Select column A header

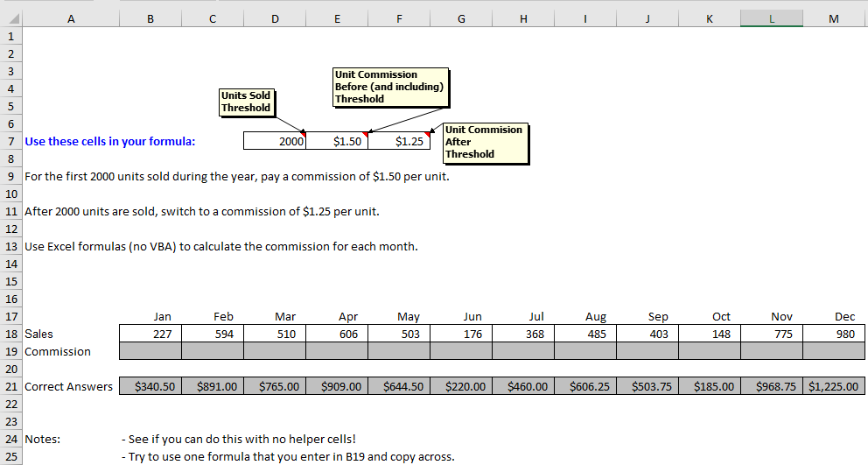click(x=71, y=19)
